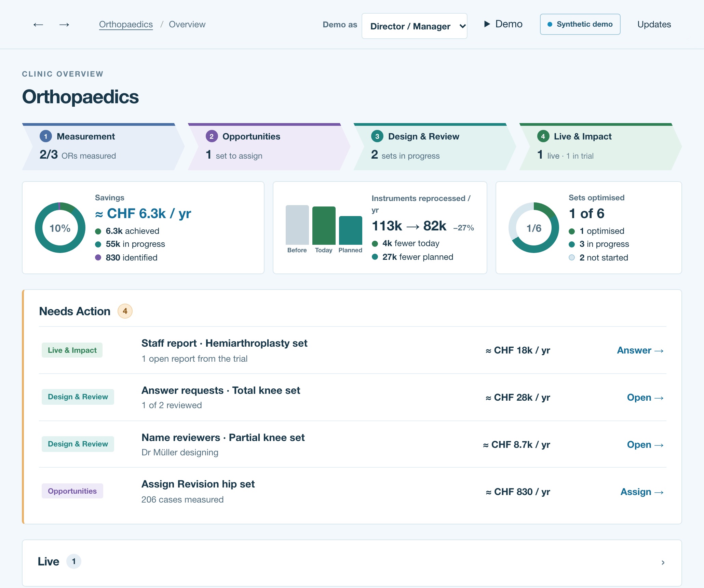The height and width of the screenshot is (588, 704).
Task: Click Answer for the Hemiarthroplasty staff report
Action: pos(640,350)
